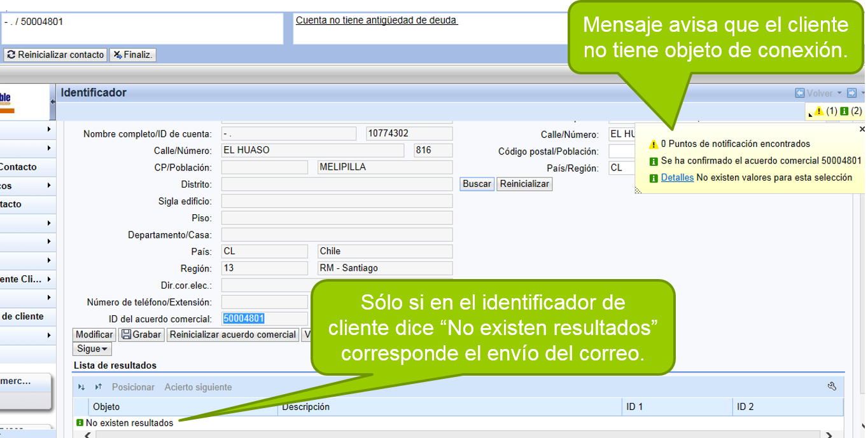Open the warning messages indicator (1)

click(x=825, y=111)
